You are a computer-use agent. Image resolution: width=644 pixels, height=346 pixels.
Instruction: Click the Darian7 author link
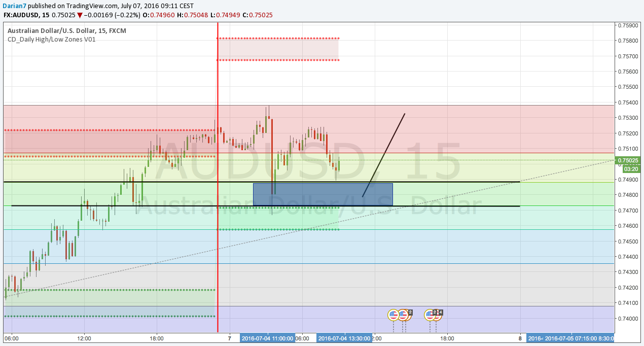point(15,6)
